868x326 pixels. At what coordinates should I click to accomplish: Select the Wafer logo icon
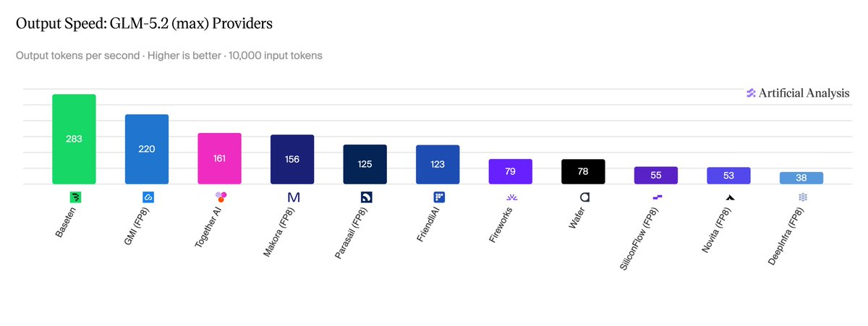point(584,197)
